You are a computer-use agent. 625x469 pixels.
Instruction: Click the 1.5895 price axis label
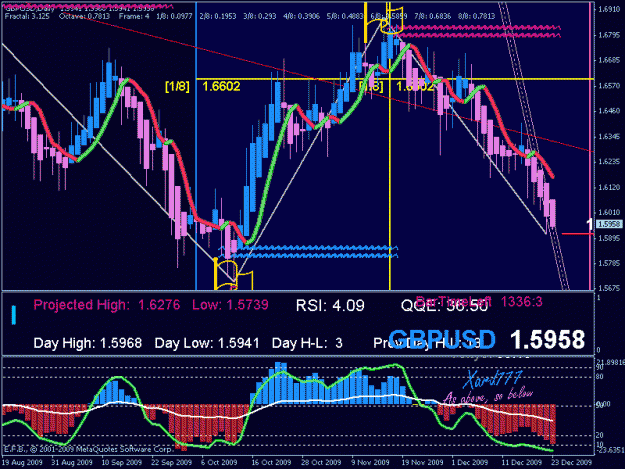(609, 238)
